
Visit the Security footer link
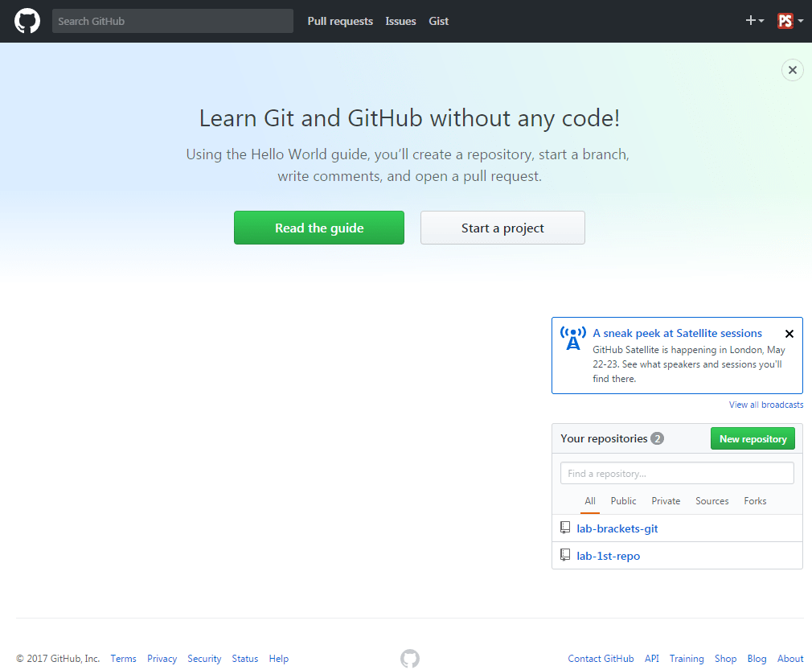[x=204, y=659]
